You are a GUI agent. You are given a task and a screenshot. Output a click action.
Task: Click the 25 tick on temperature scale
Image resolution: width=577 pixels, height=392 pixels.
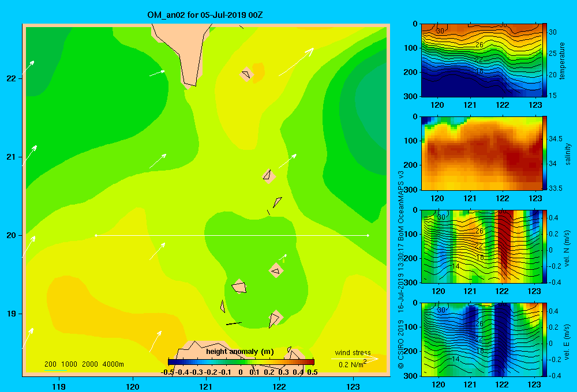pos(553,53)
